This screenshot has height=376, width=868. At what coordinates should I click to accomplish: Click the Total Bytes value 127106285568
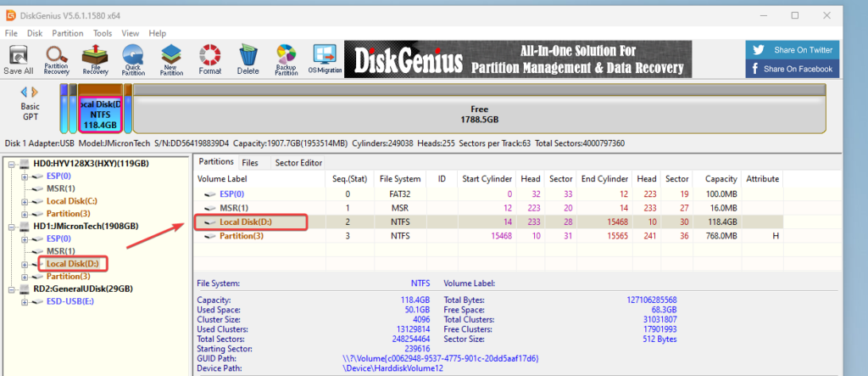coord(652,300)
